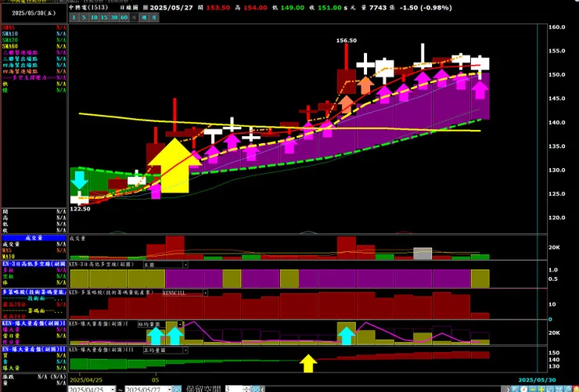The height and width of the screenshot is (392, 579).
Task: Click the 122.50 low price label
Action: coord(80,209)
